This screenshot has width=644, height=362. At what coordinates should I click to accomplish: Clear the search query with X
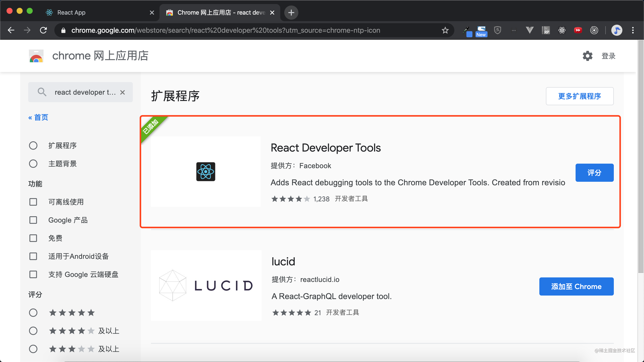123,92
